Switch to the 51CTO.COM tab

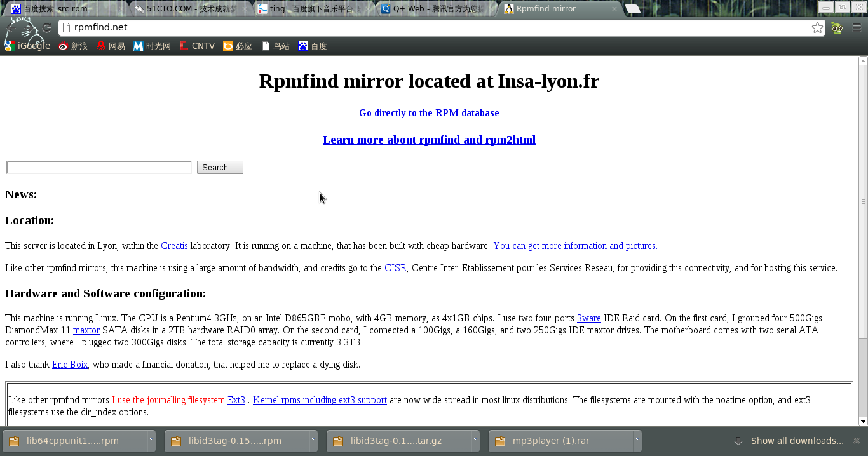click(189, 9)
